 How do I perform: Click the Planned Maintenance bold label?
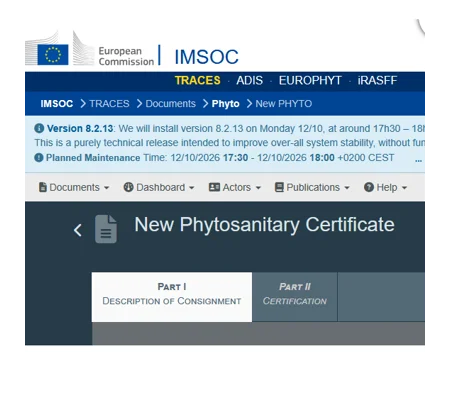click(x=93, y=158)
